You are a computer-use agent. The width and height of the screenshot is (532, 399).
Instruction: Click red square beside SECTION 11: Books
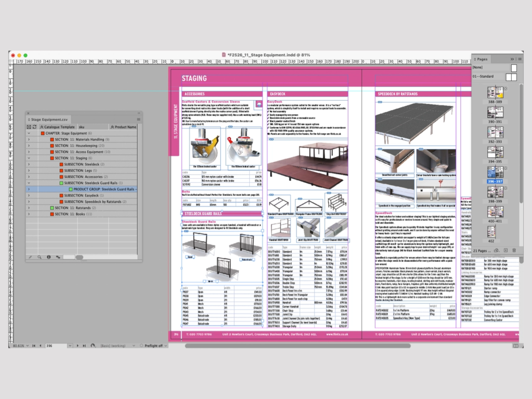(52, 214)
